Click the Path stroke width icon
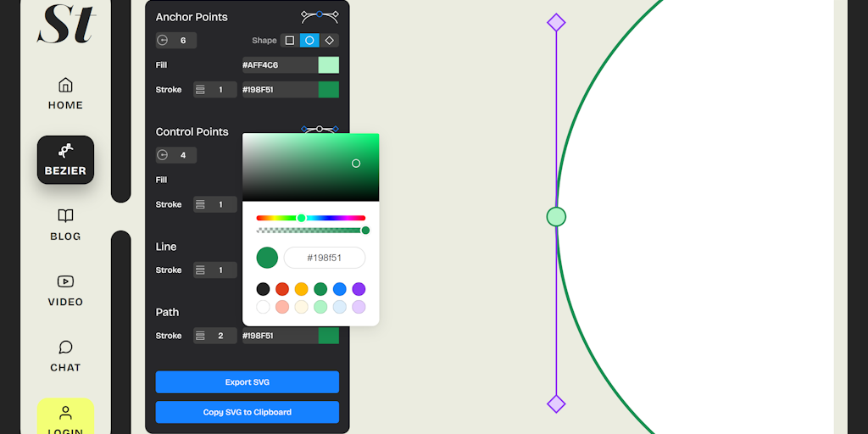This screenshot has width=868, height=434. pos(200,336)
